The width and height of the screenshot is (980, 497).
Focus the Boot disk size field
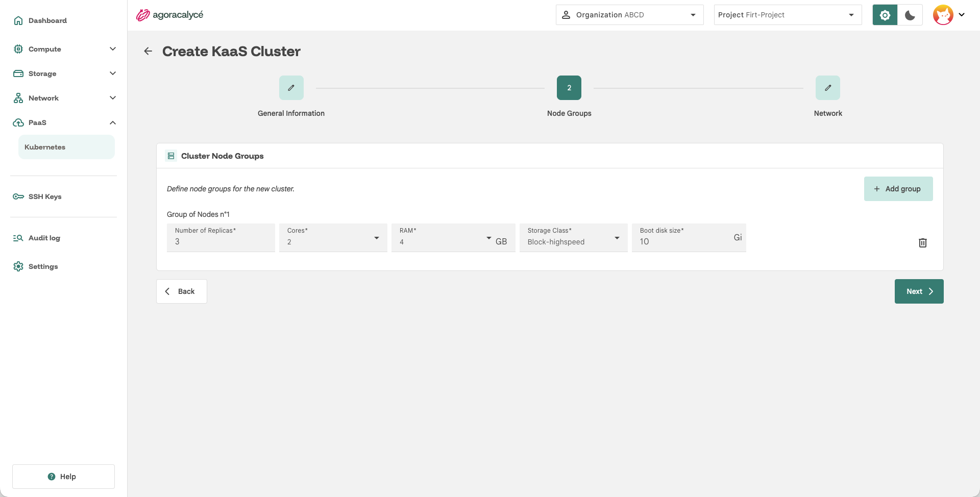689,238
